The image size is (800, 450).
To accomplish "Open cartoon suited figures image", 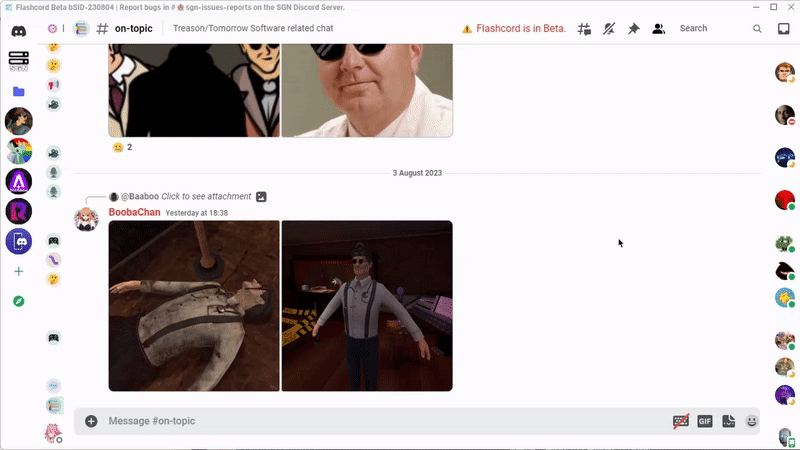I will (x=194, y=90).
